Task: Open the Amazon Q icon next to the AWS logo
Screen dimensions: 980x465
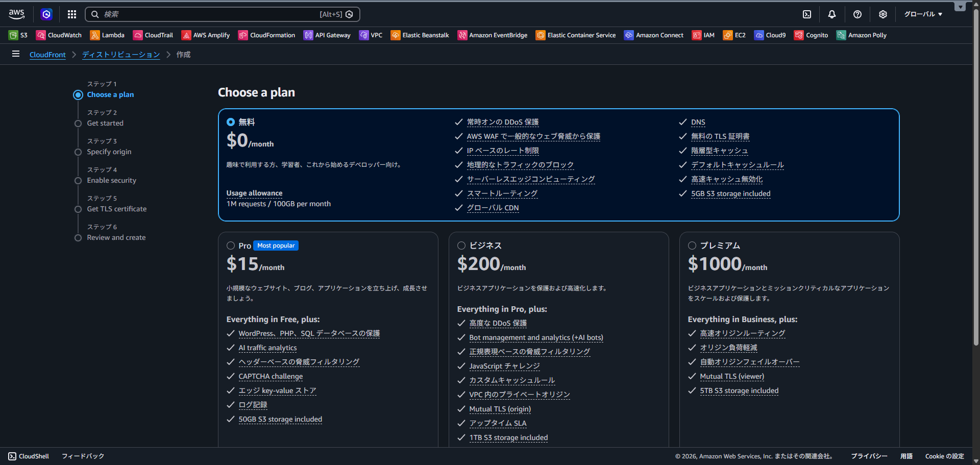Action: [46, 14]
